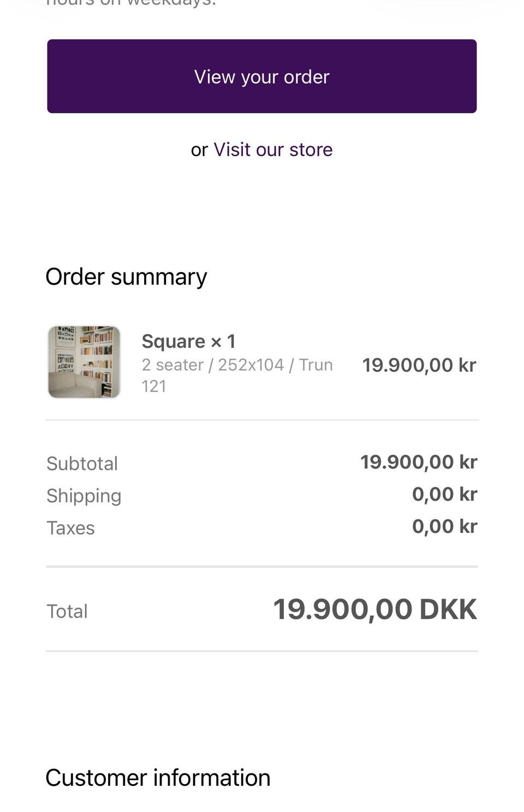Click the item price 19.900,00 kr

coord(419,365)
